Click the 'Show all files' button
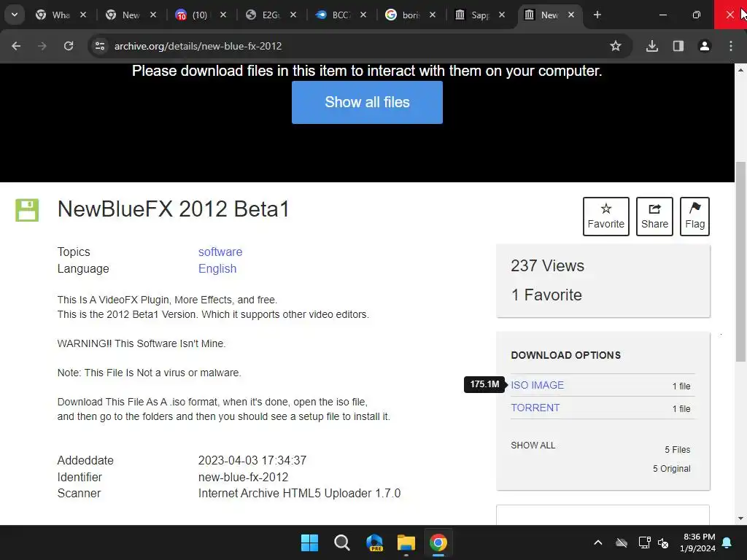 point(367,102)
